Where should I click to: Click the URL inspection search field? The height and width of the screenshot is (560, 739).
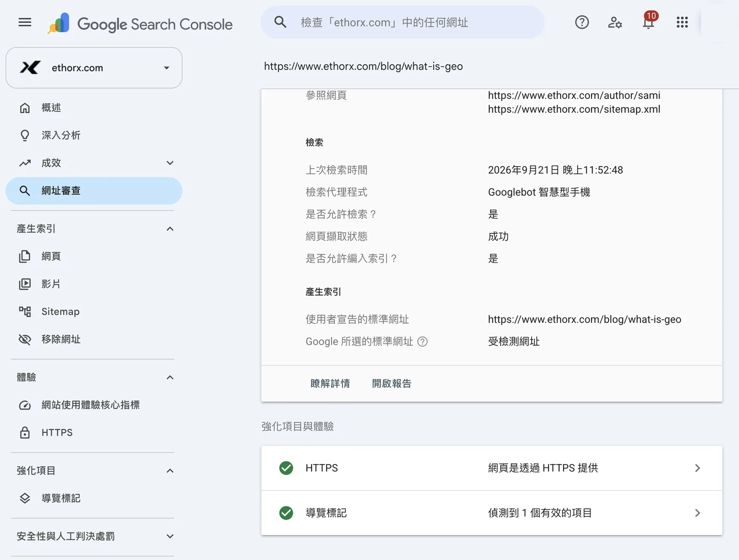[402, 22]
